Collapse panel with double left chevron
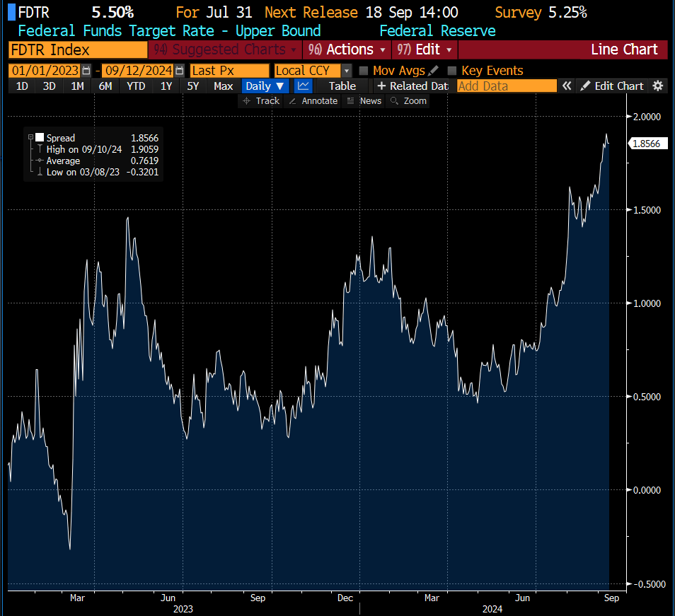This screenshot has height=616, width=675. 567,86
